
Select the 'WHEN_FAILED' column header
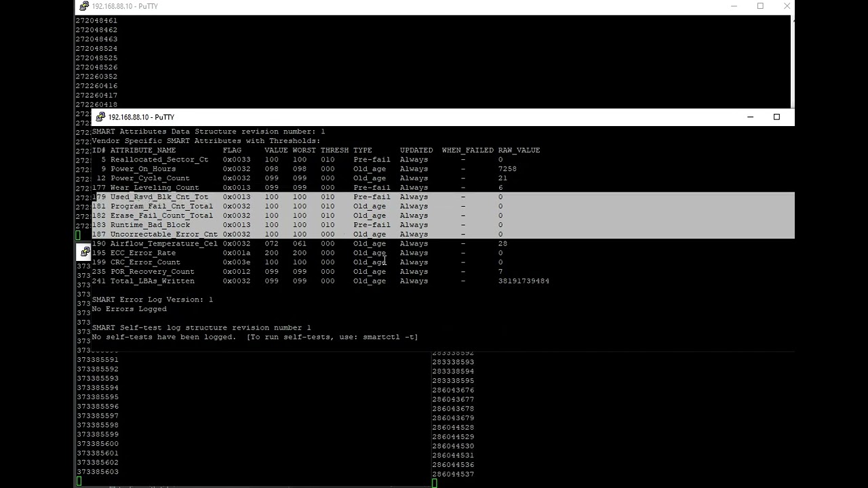click(x=468, y=150)
